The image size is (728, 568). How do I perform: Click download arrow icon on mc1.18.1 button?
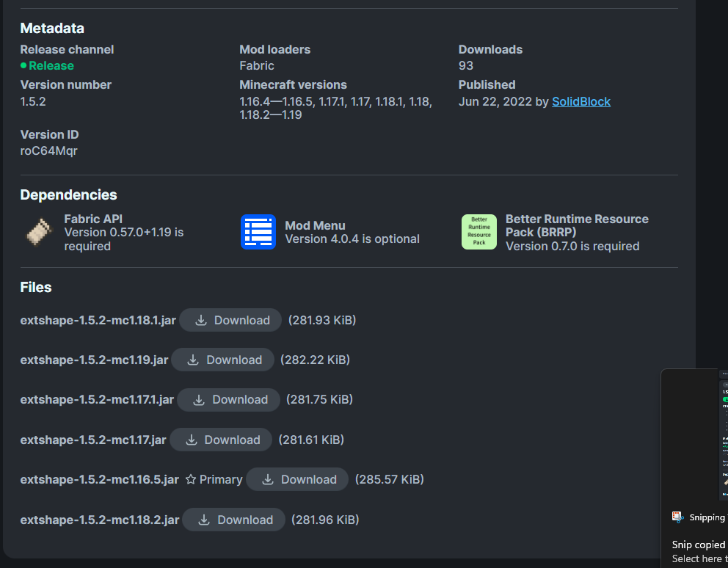(x=200, y=320)
